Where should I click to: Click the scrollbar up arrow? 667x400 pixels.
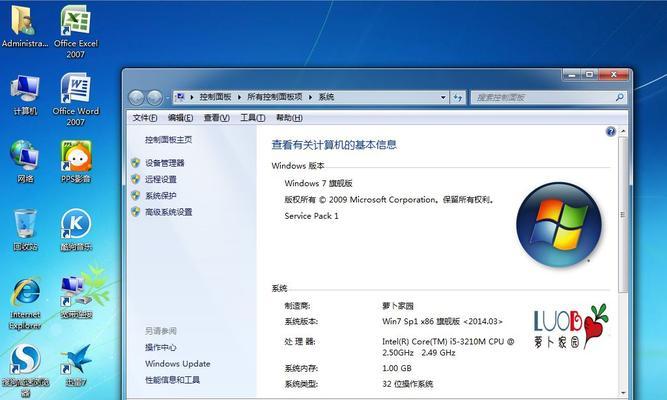[622, 131]
